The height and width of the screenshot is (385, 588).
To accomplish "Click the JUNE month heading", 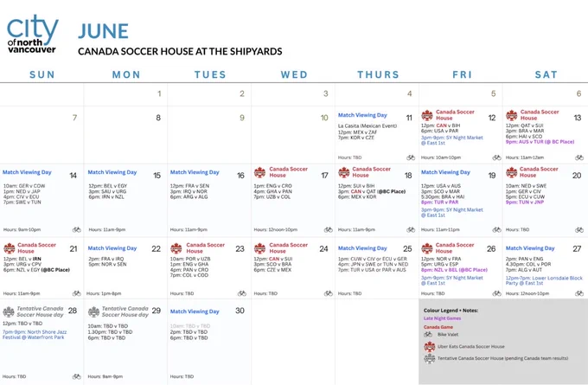I will [x=103, y=31].
